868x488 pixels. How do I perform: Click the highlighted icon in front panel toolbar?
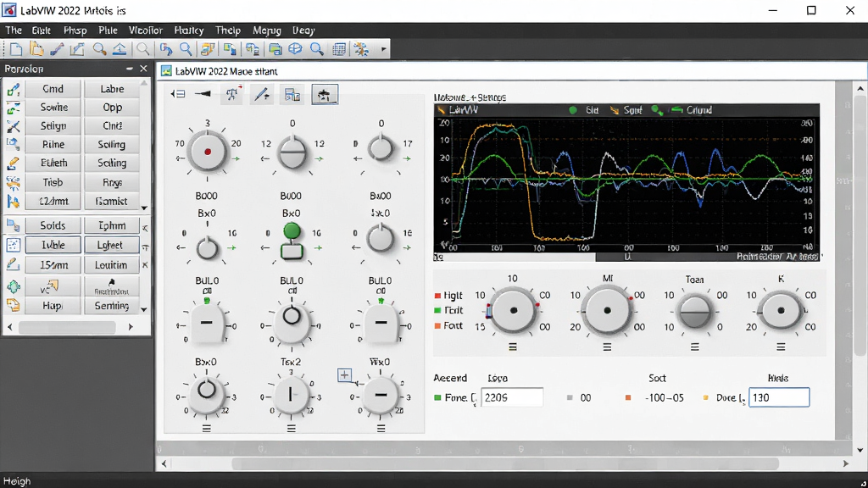point(325,95)
